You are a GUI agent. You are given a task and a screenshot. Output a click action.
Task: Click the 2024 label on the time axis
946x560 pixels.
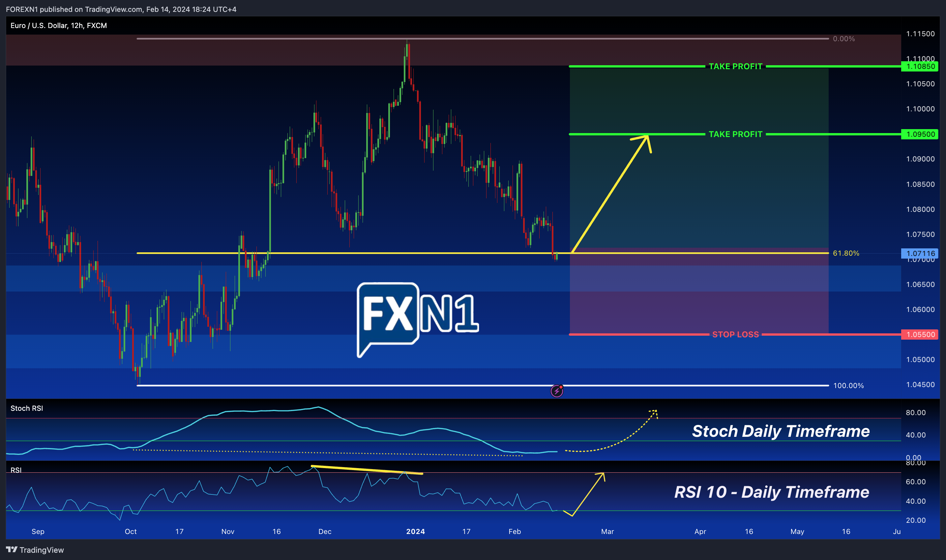[415, 531]
